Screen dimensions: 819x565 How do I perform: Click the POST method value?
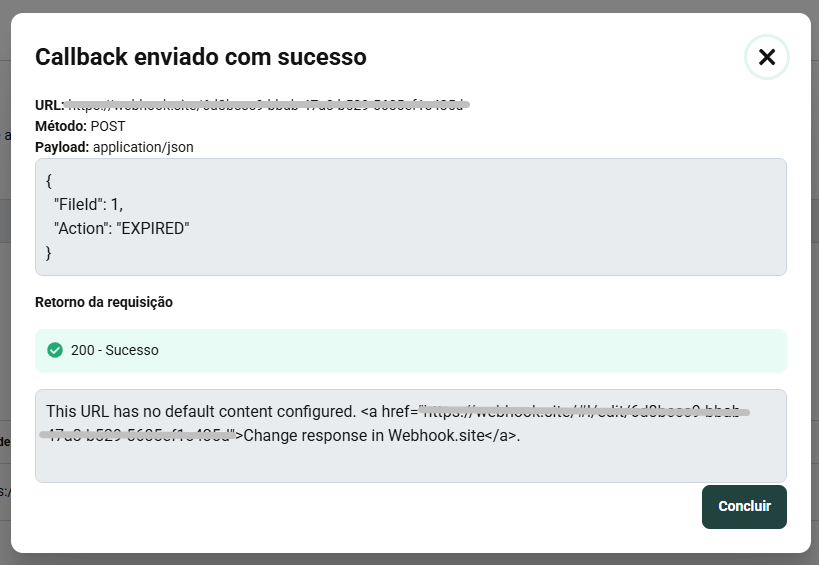click(x=108, y=126)
